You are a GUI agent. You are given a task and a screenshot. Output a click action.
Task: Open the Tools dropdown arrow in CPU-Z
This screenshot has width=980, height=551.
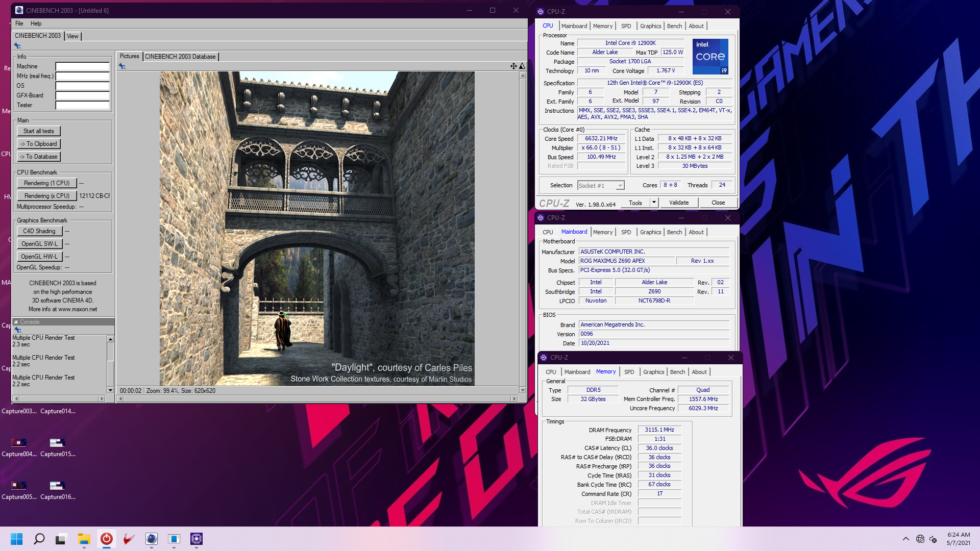click(653, 203)
